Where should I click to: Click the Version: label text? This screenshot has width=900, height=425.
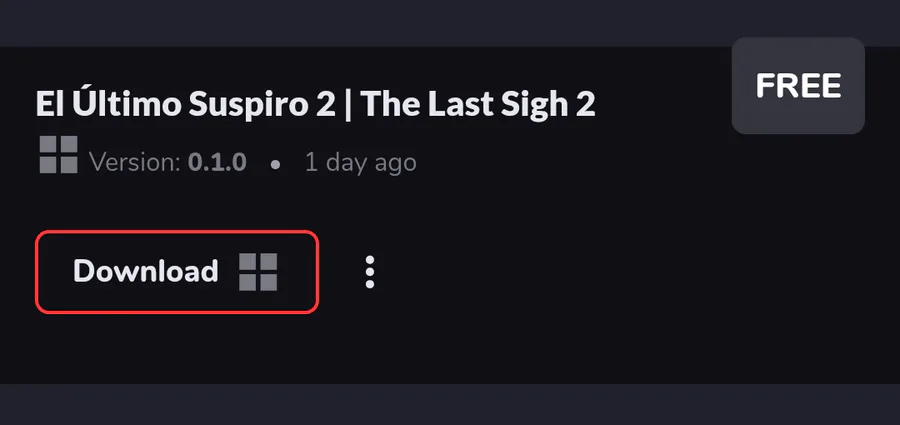(x=135, y=163)
